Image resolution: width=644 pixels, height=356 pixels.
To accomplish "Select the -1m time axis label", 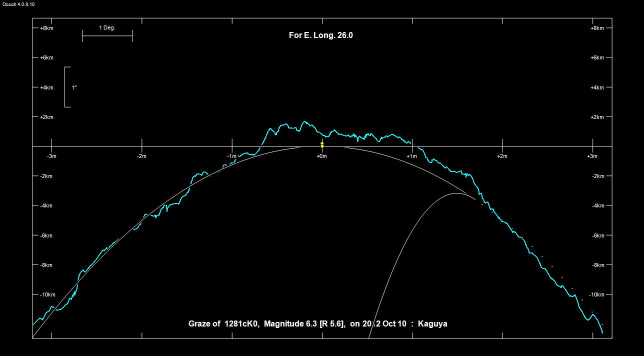I will click(231, 156).
